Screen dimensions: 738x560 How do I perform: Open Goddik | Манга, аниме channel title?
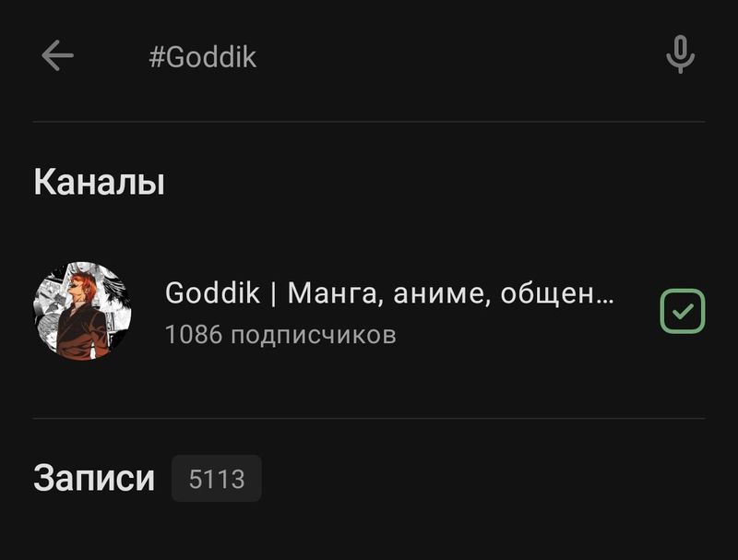tap(389, 292)
